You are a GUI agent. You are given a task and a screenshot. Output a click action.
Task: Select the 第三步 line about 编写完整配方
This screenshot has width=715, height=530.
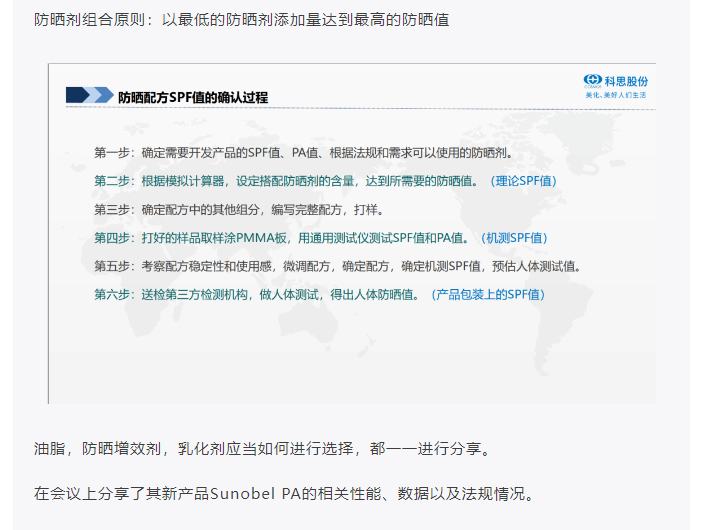(239, 210)
